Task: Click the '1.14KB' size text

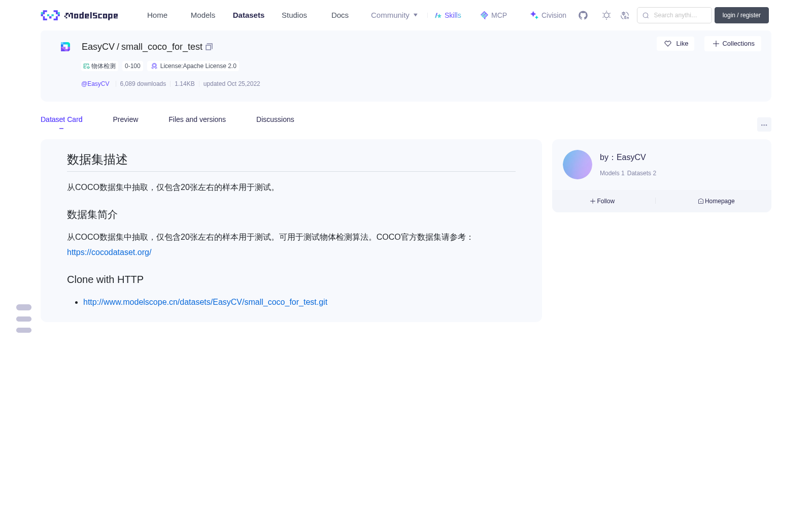Action: (185, 84)
